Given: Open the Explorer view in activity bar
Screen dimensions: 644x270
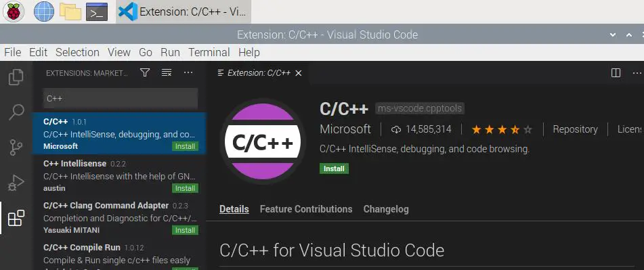Looking at the screenshot, I should coord(16,77).
